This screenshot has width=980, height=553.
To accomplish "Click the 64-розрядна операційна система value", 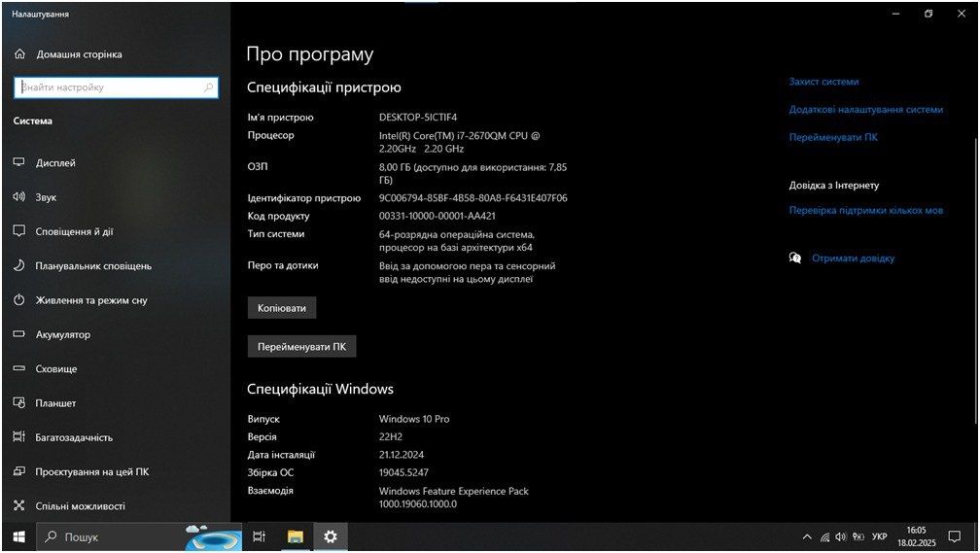I will pyautogui.click(x=457, y=241).
